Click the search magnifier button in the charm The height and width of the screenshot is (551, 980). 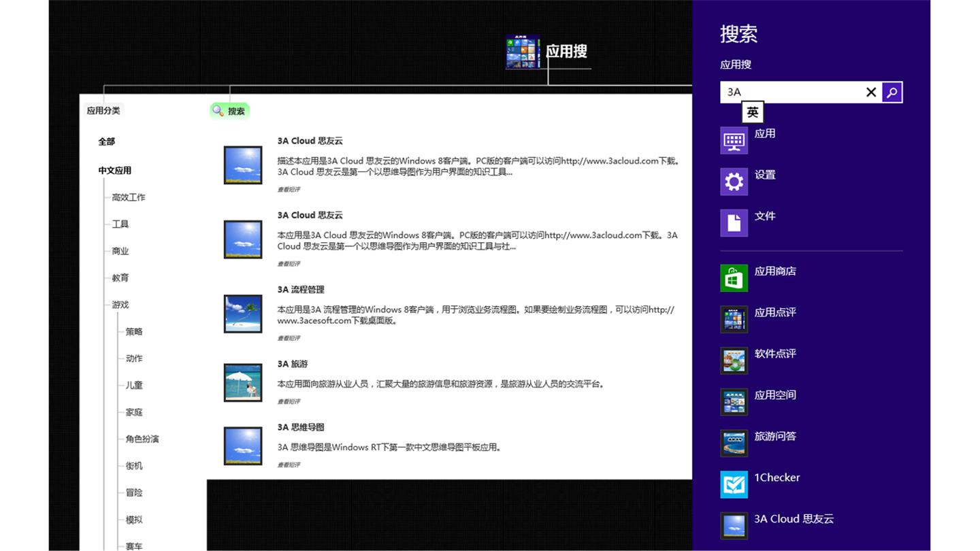(892, 92)
